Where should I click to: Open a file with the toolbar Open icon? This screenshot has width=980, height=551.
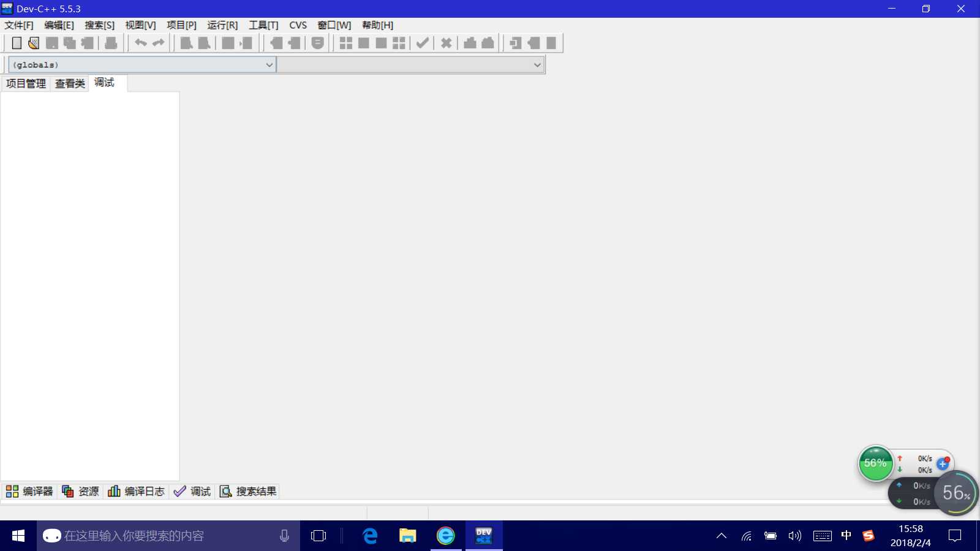tap(34, 43)
